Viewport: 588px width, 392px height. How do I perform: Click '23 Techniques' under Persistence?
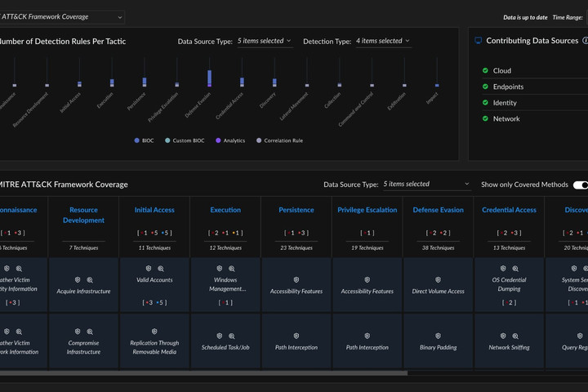pos(296,248)
